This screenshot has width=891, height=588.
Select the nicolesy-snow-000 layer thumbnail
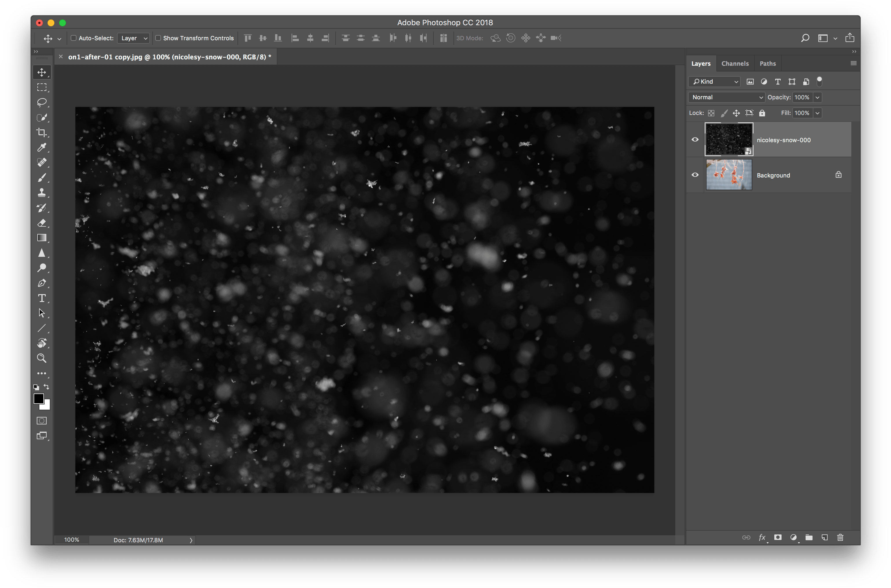(x=728, y=139)
